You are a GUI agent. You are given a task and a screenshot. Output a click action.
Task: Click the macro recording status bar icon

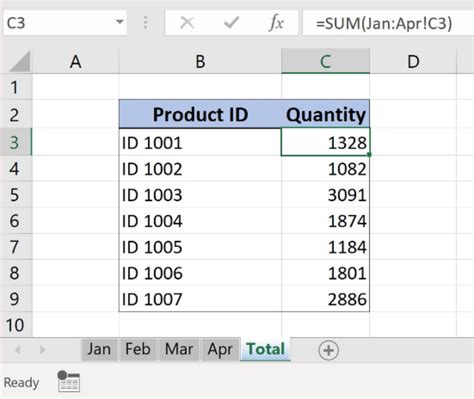[x=69, y=381]
